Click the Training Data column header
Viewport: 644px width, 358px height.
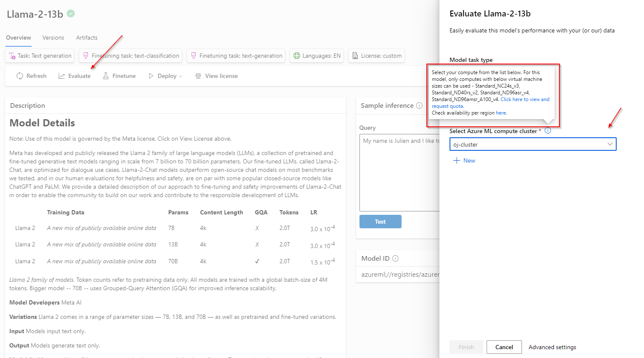coord(66,212)
